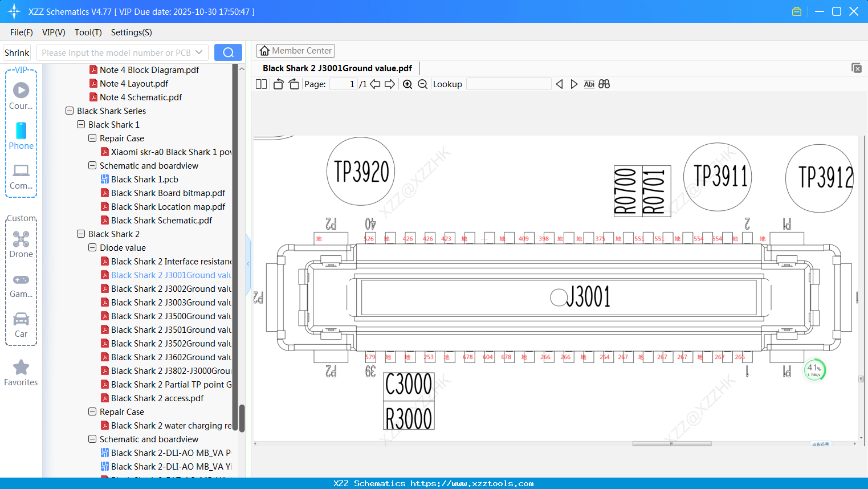This screenshot has width=868, height=489.
Task: Open the Tool(T) menu
Action: click(88, 32)
